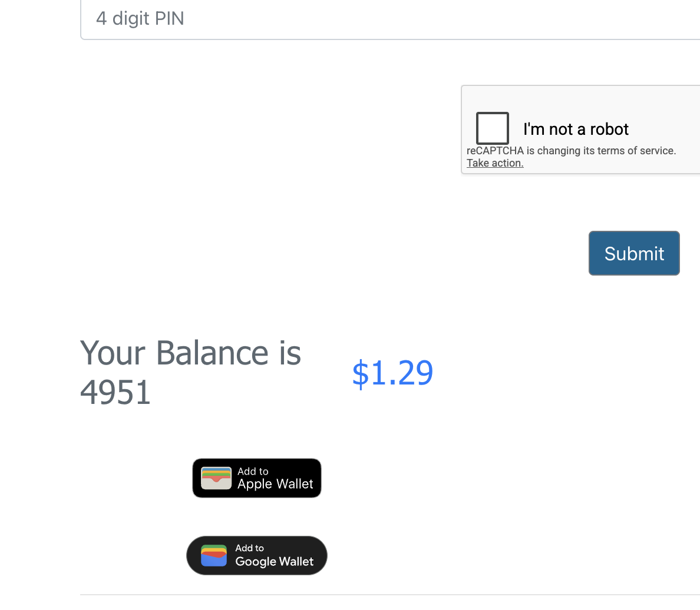Click the Google Wallet colorful icon
The width and height of the screenshot is (700, 610).
click(213, 555)
